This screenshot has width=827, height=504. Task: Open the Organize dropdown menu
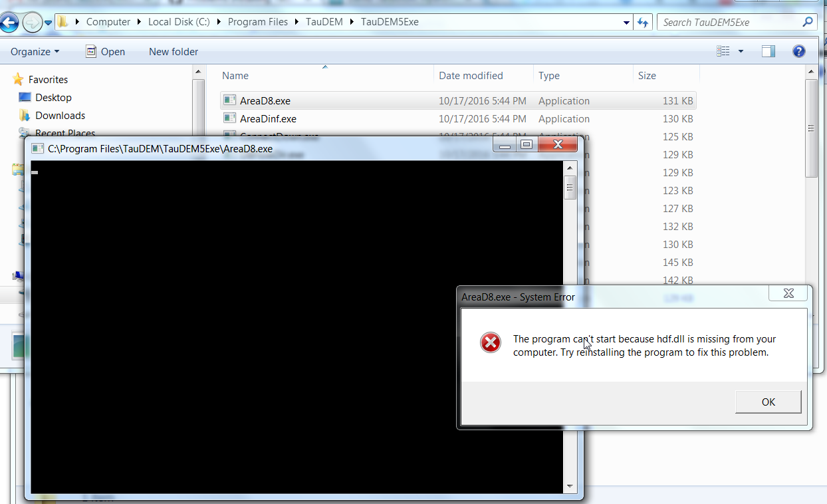point(34,51)
